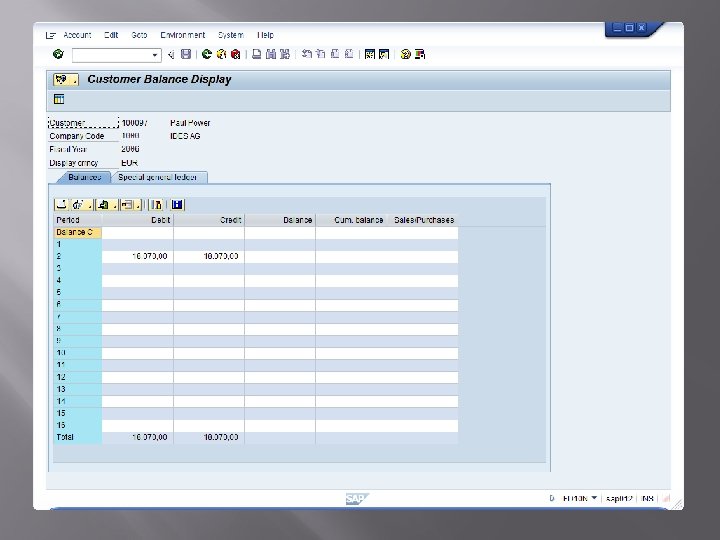Viewport: 720px width, 540px height.
Task: Click the Total row label
Action: coord(65,437)
